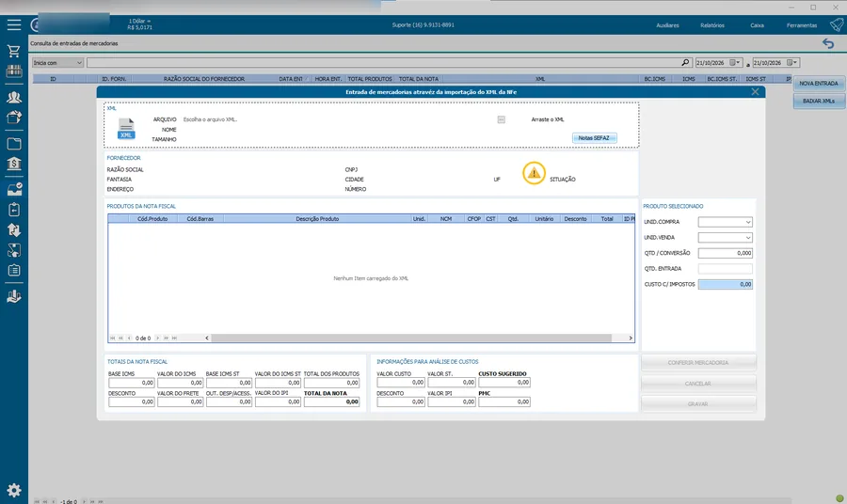Click the CUSTO C/ IMPOSTOS field
The image size is (847, 504).
click(x=725, y=284)
